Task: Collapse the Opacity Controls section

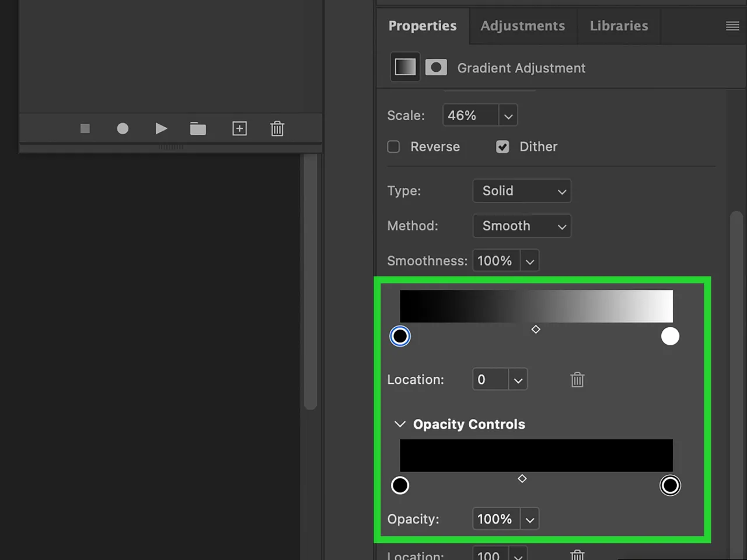Action: click(x=400, y=424)
